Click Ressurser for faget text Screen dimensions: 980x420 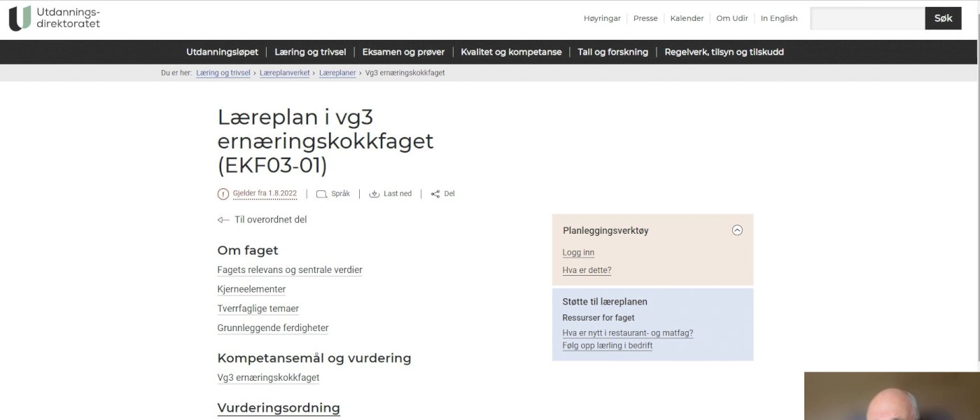(598, 318)
